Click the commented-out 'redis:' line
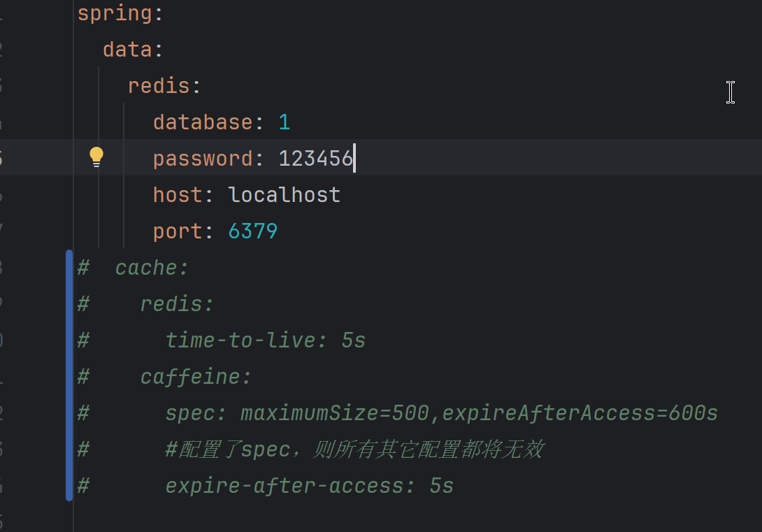This screenshot has height=532, width=762. click(x=177, y=304)
